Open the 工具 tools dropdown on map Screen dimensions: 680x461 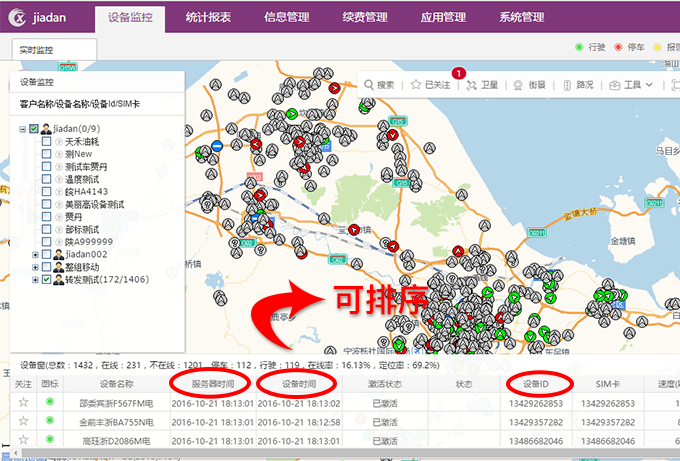pyautogui.click(x=632, y=85)
